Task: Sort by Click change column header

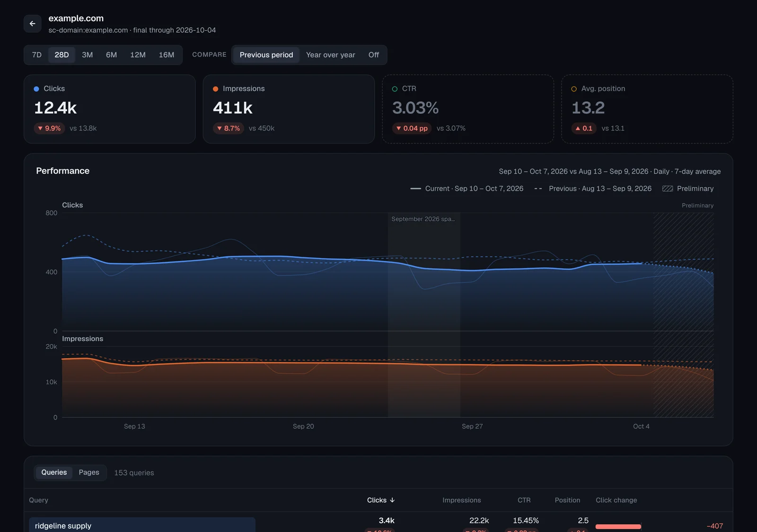Action: [x=616, y=500]
